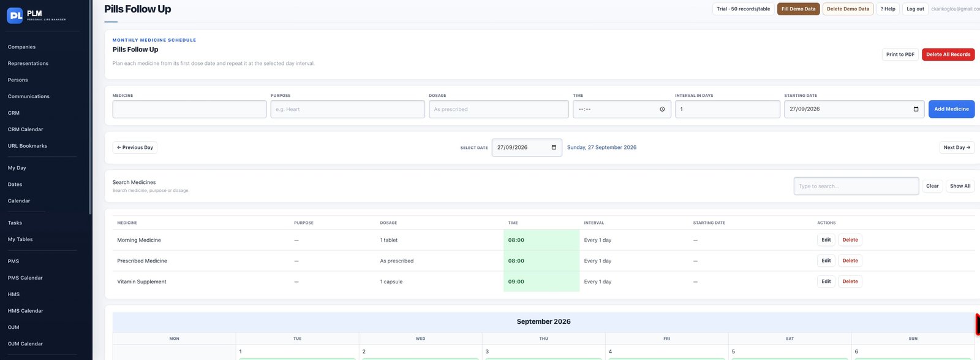
Task: Click the Interval in Days field
Action: (x=727, y=109)
